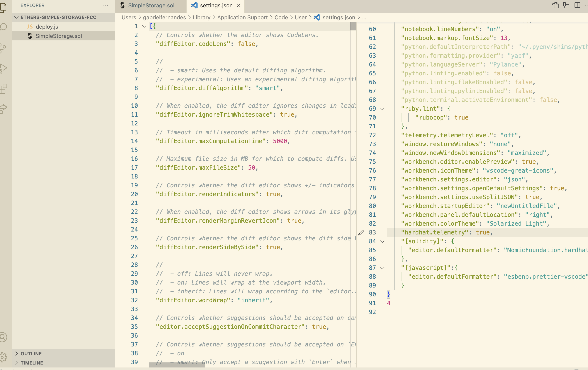Click the Application Support breadcrumb
Viewport: 588px width, 370px height.
[242, 17]
